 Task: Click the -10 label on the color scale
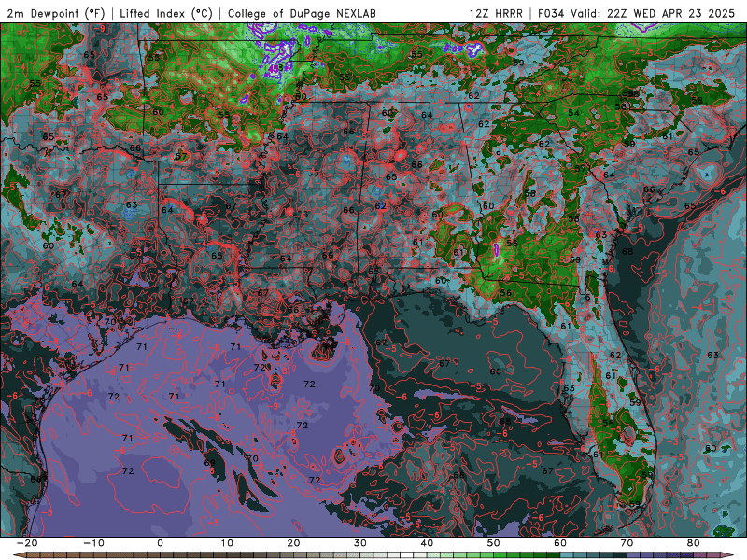coord(93,543)
